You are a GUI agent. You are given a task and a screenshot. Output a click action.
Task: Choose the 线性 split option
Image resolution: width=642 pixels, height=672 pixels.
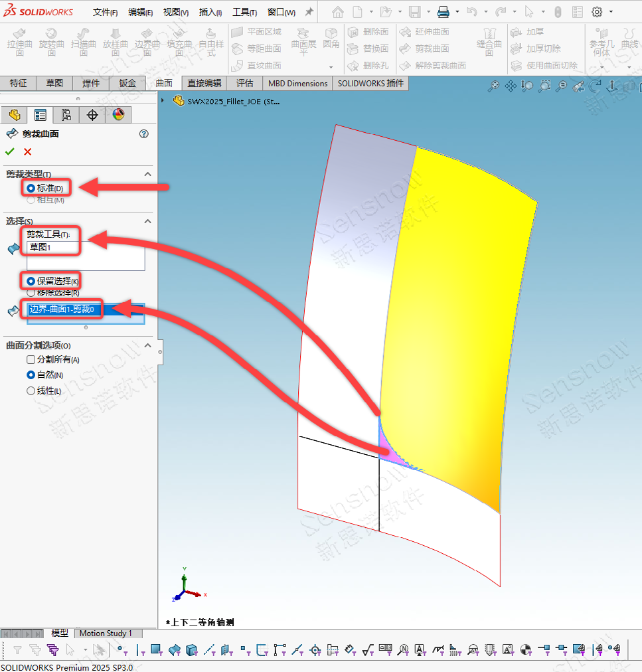[31, 391]
